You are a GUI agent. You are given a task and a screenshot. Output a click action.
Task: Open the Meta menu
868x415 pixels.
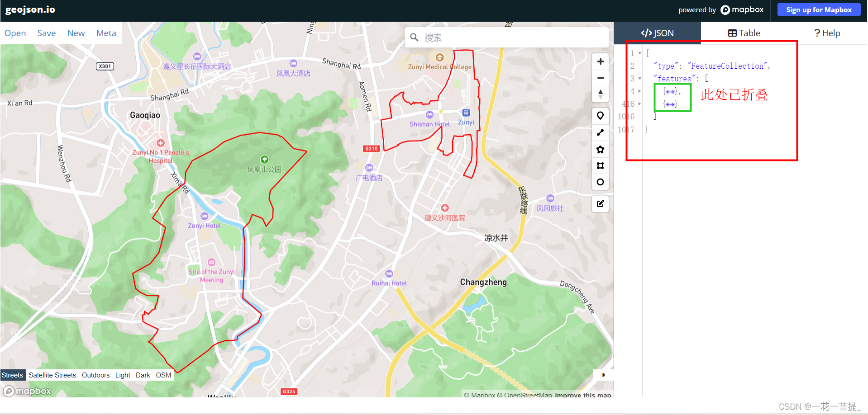[x=106, y=33]
